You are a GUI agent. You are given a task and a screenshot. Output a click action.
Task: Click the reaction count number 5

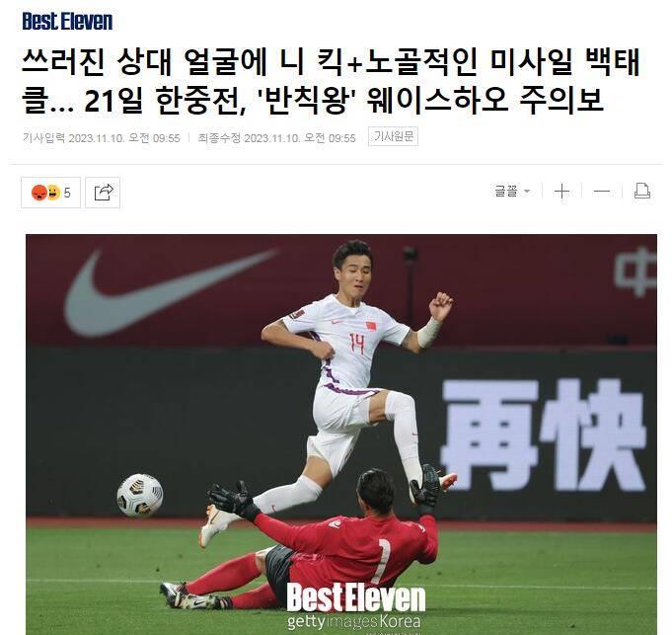pyautogui.click(x=67, y=193)
